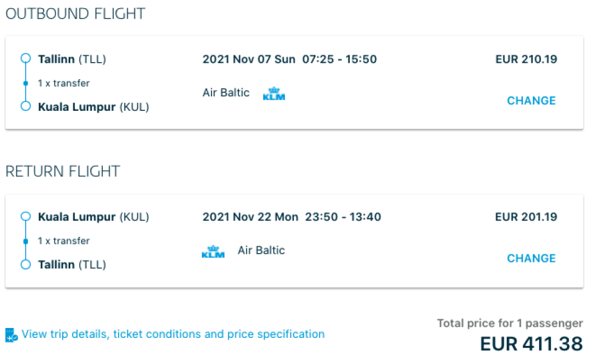595x364 pixels.
Task: Click the Kuala Lumpur origin circle in return flight
Action: 25,217
